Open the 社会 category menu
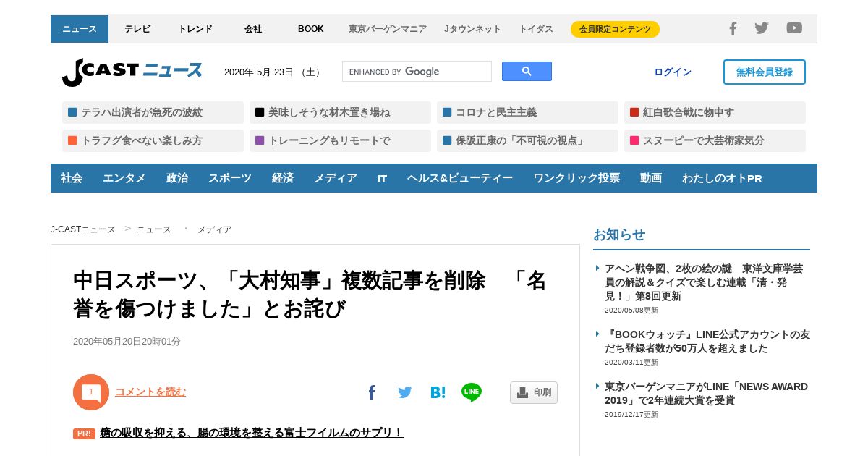This screenshot has width=868, height=456. coord(72,178)
